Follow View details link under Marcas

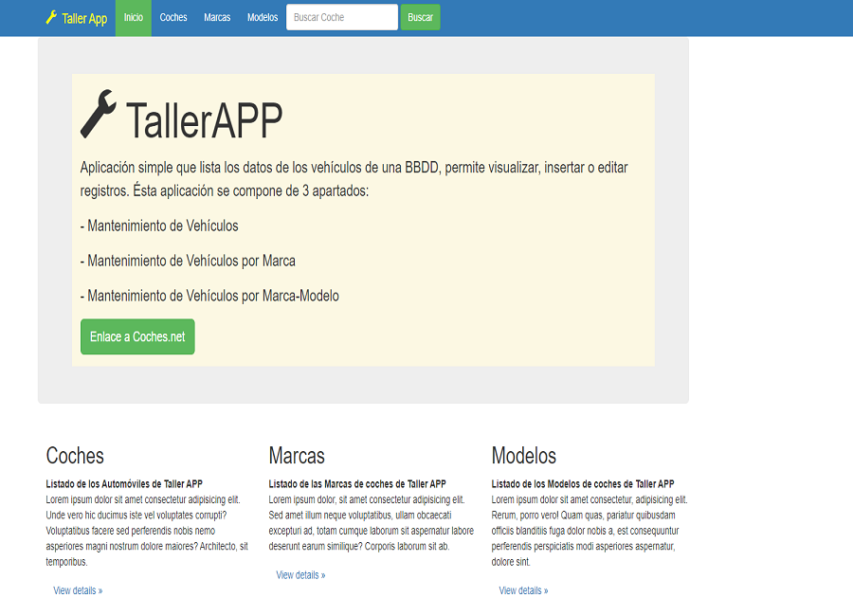[300, 575]
